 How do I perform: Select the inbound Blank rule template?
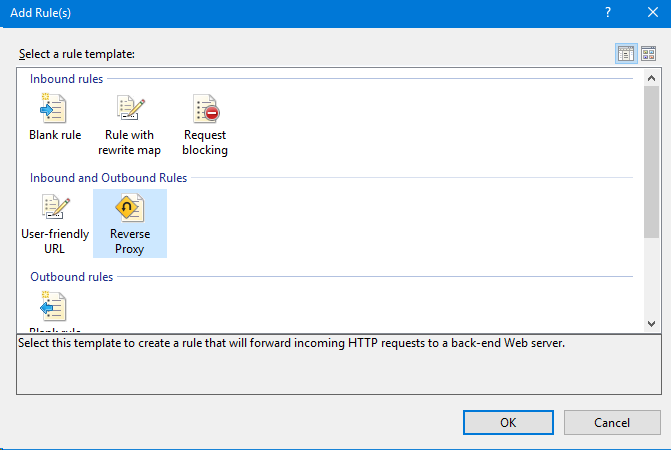click(x=55, y=118)
